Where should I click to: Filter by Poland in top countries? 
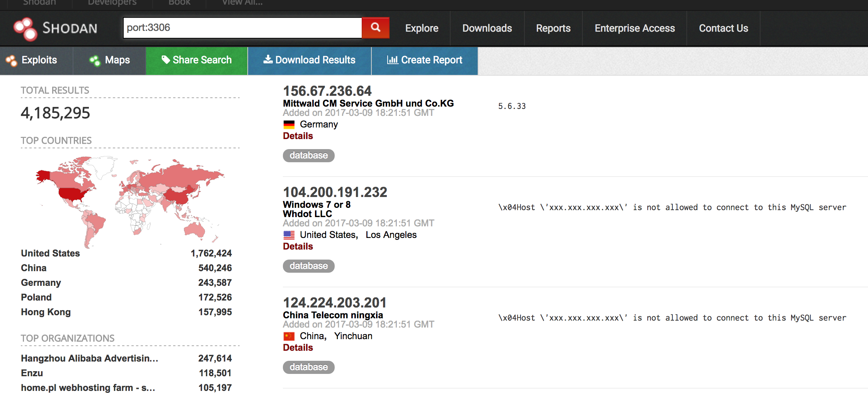point(36,297)
